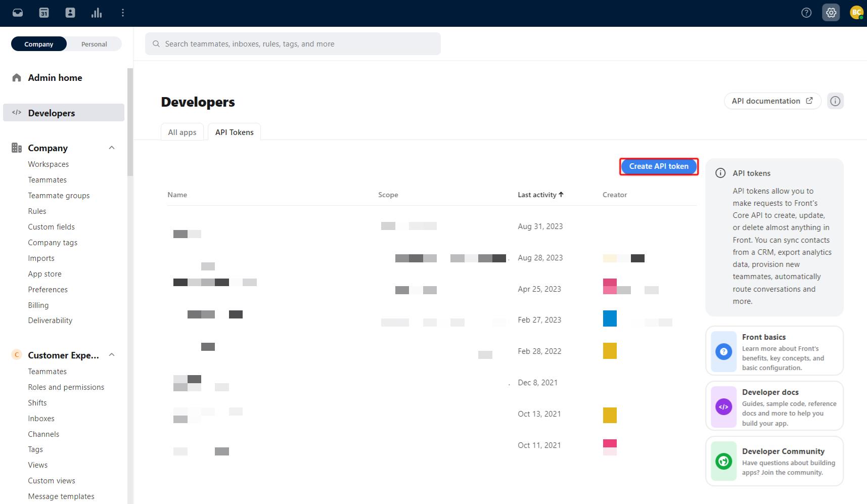Open the Contacts icon in top navigation

point(70,12)
